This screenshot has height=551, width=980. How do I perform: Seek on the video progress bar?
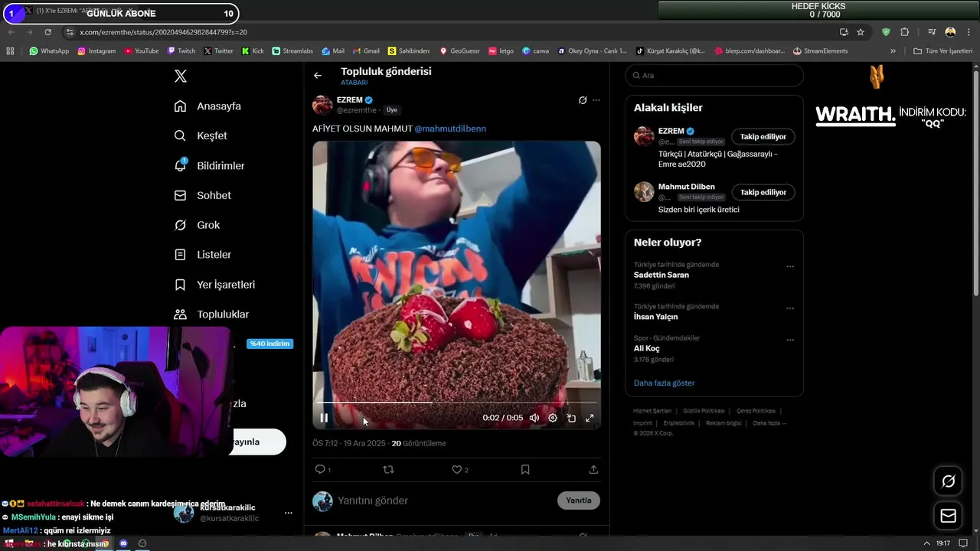pos(456,402)
